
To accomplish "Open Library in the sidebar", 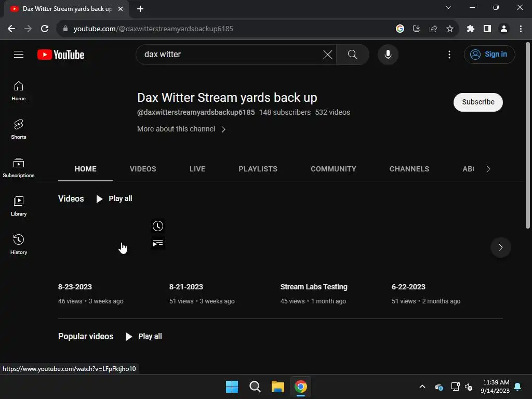I will click(x=19, y=206).
